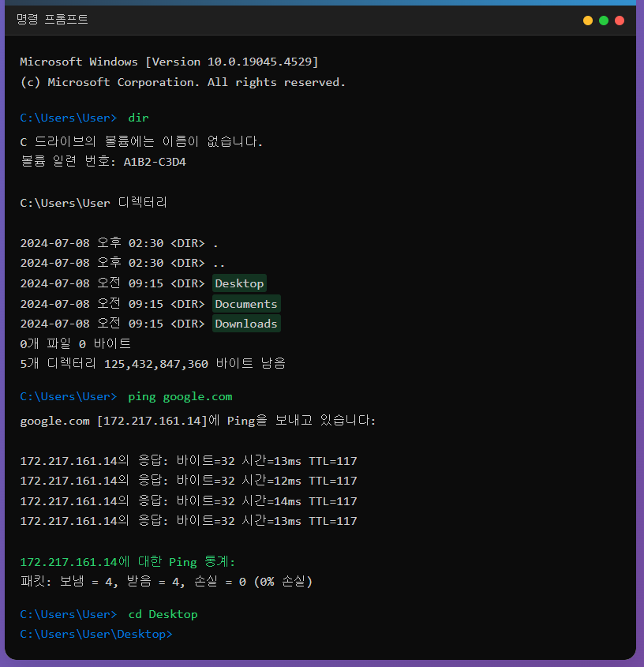644x667 pixels.
Task: Click the prompt before the cd command
Action: tap(68, 614)
